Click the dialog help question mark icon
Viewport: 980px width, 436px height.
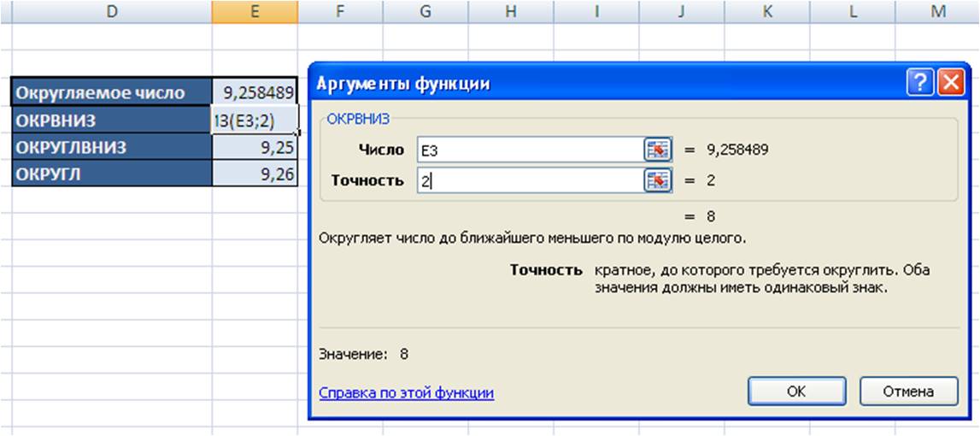(x=919, y=83)
